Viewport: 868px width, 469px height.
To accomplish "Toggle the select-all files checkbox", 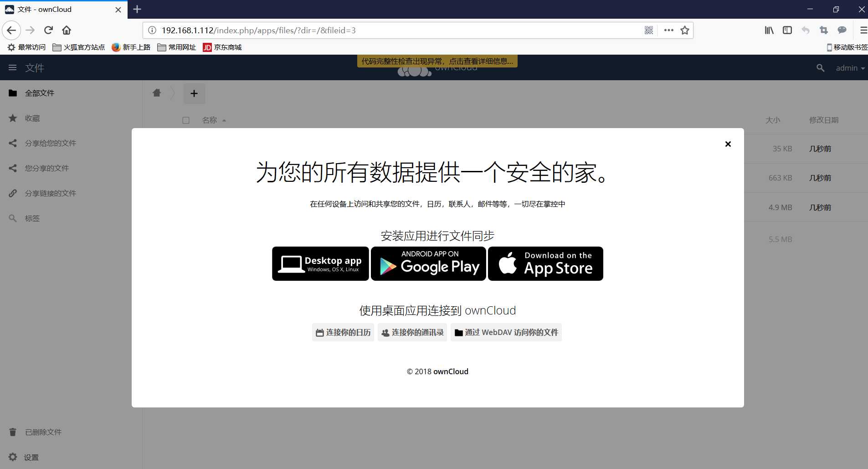I will click(x=186, y=120).
